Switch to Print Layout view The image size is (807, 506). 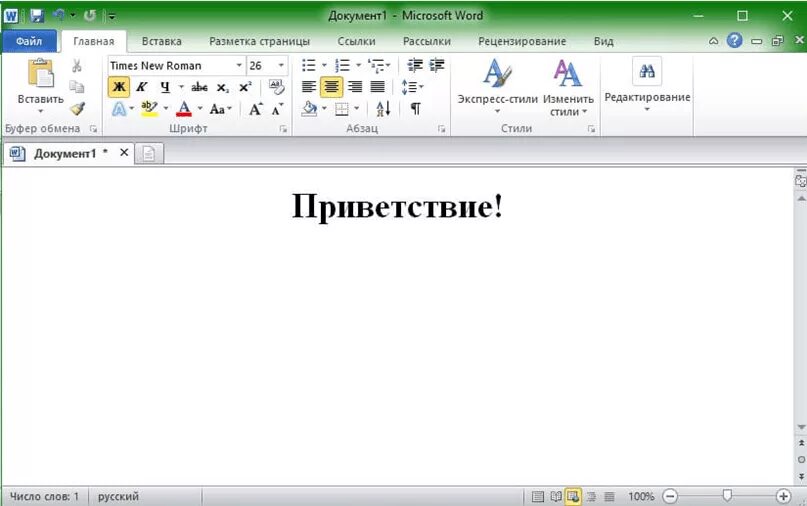tap(537, 496)
